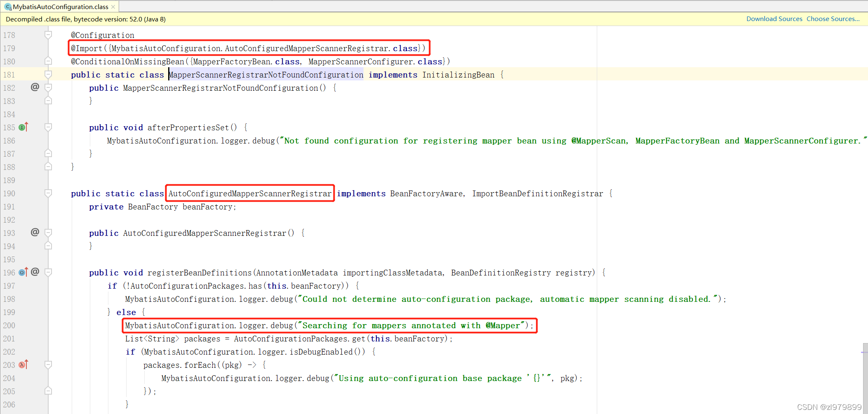Select the MybatisAutoConfiguration.class tab
This screenshot has height=414, width=868.
pyautogui.click(x=61, y=7)
